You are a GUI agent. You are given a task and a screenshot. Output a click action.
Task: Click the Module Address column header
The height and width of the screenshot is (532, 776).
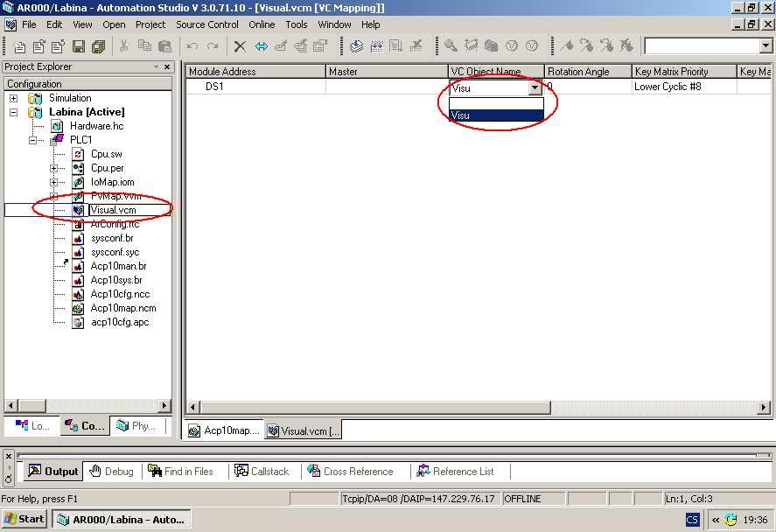coord(255,71)
